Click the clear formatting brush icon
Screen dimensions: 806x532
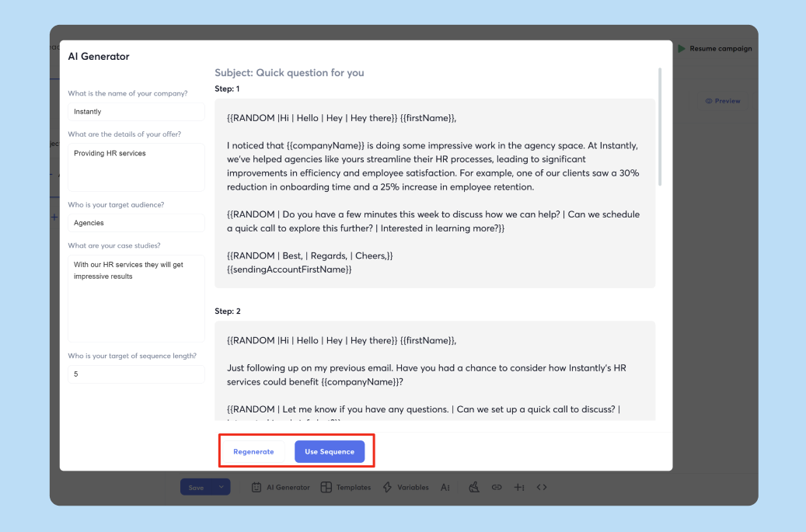coord(474,487)
